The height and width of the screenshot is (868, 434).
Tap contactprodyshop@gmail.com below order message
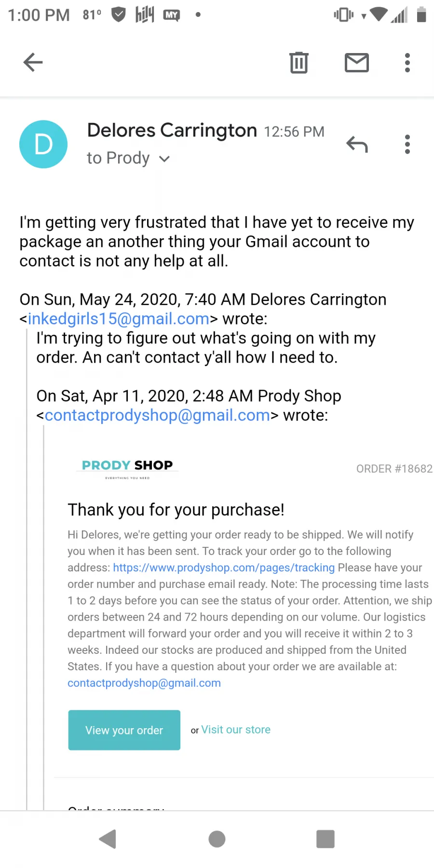144,683
